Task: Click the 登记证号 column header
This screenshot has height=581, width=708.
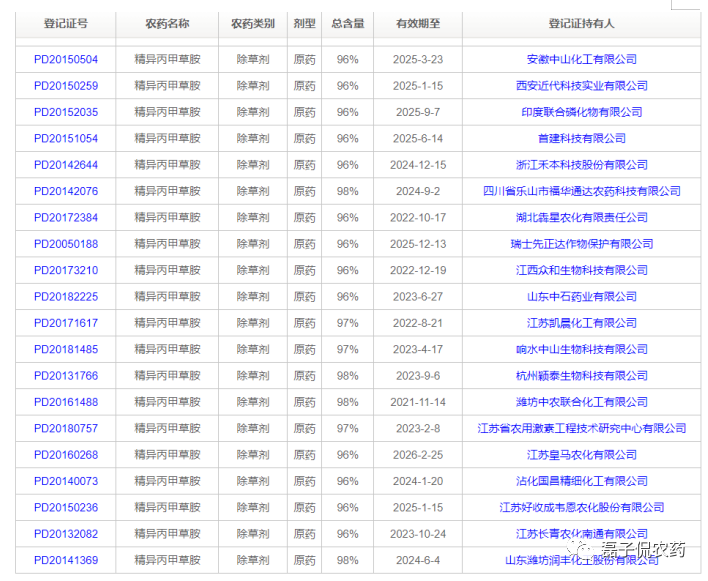Action: [x=66, y=24]
